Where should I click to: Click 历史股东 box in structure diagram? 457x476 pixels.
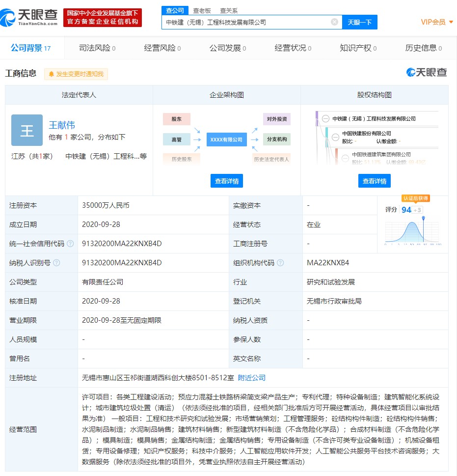181,159
